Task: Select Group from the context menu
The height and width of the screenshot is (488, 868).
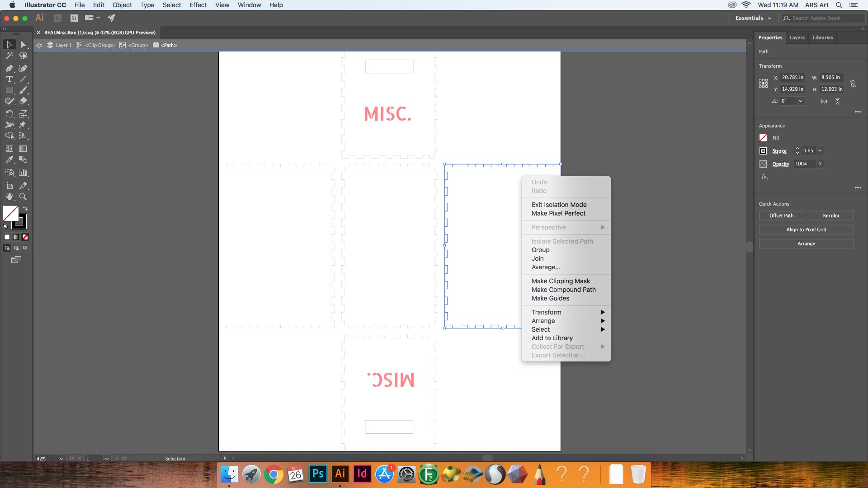Action: [540, 250]
